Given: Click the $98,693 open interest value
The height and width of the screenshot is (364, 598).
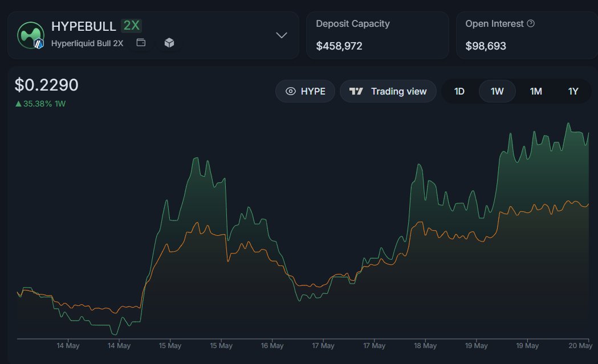Looking at the screenshot, I should click(x=486, y=46).
